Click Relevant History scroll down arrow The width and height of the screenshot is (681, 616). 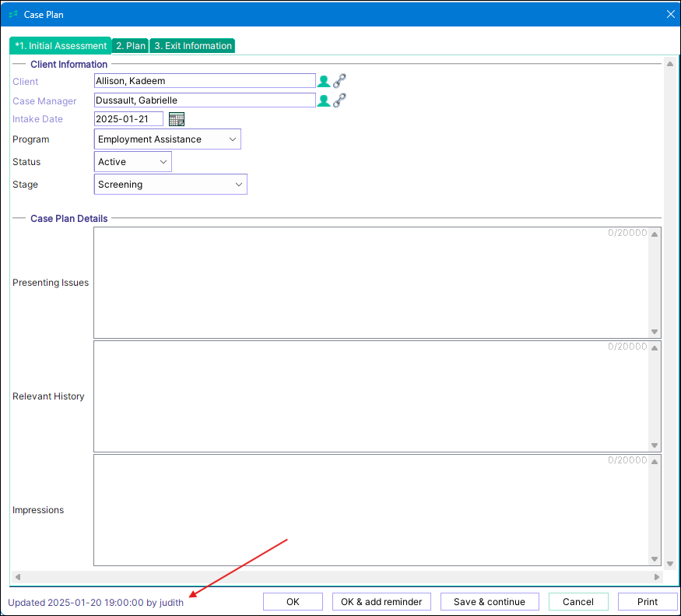655,445
